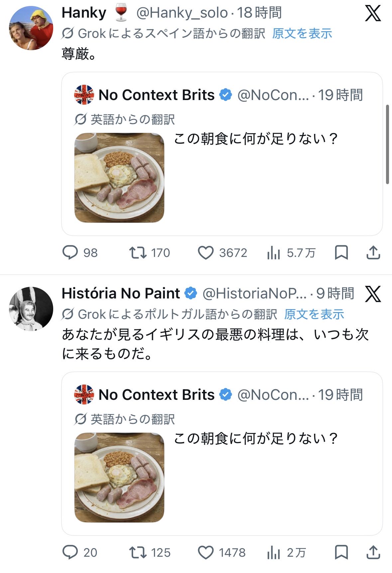
Task: View analytics showing 5.7万 views
Action: click(x=274, y=253)
